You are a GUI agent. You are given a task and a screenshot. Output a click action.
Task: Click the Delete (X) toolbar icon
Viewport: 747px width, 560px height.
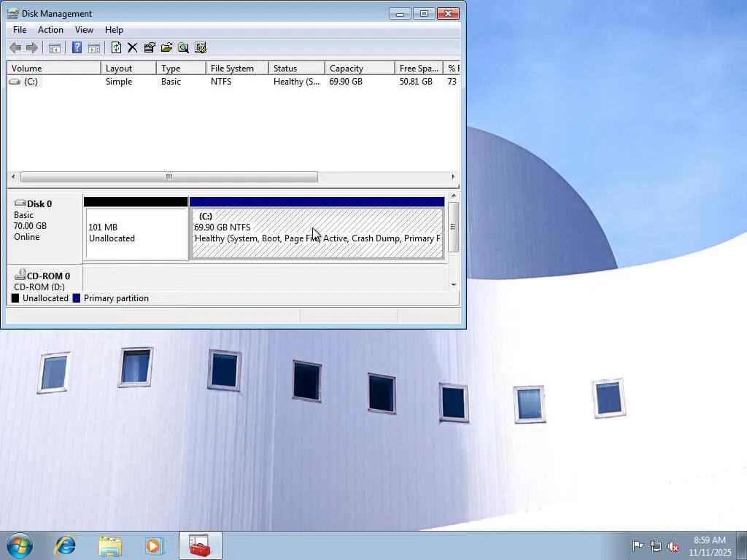coord(133,47)
